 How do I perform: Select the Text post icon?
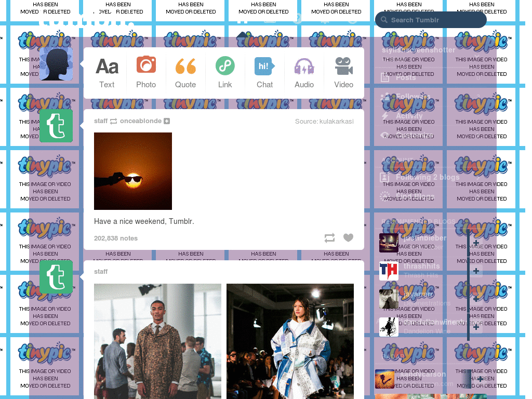pos(107,66)
